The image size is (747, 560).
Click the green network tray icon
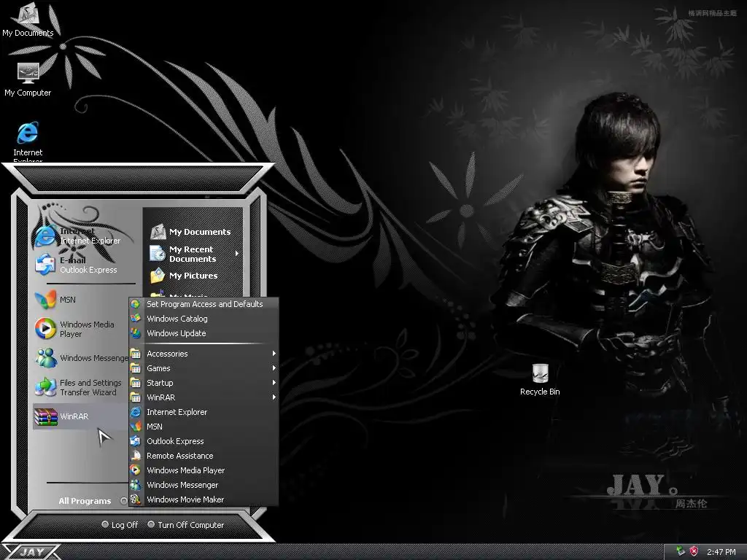[681, 551]
